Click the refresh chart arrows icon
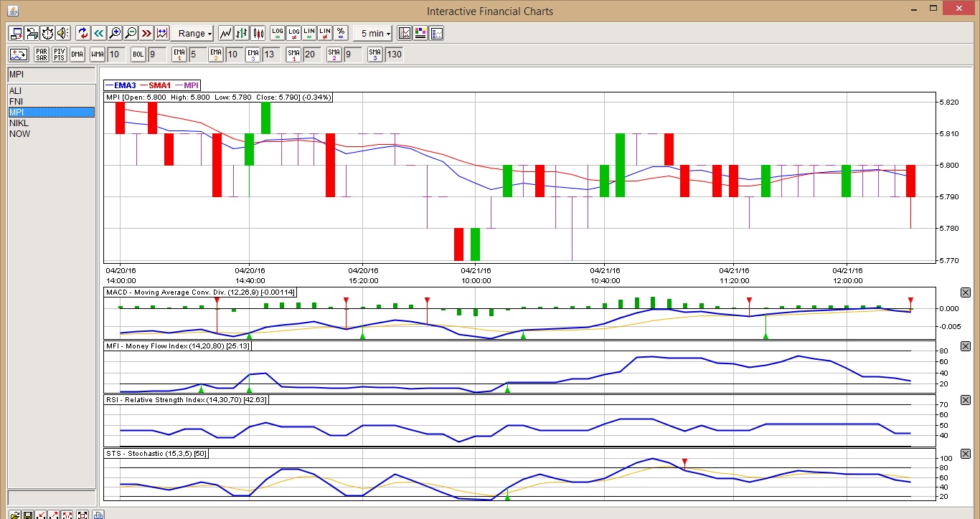 coord(83,33)
